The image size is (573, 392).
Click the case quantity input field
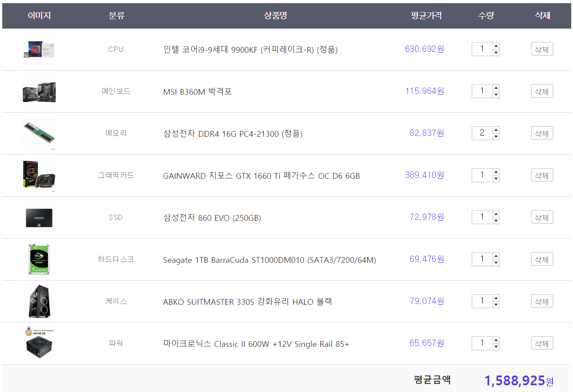(482, 301)
